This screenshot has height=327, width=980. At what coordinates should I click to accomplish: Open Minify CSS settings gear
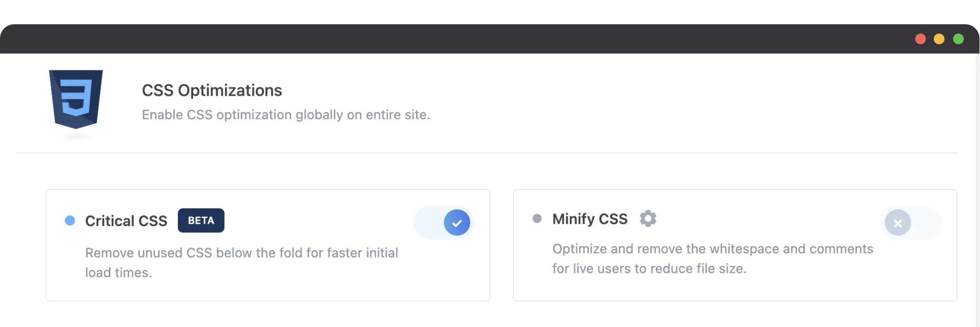point(648,218)
